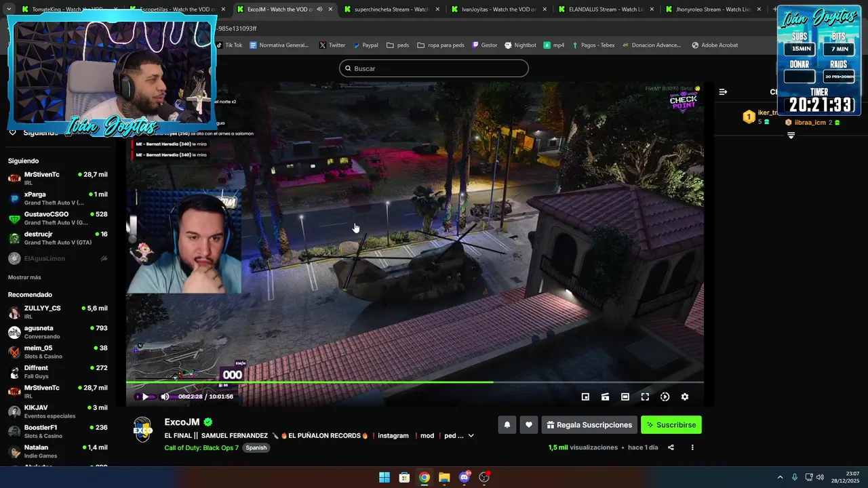The image size is (868, 488).
Task: Open Windows Start menu
Action: click(384, 477)
